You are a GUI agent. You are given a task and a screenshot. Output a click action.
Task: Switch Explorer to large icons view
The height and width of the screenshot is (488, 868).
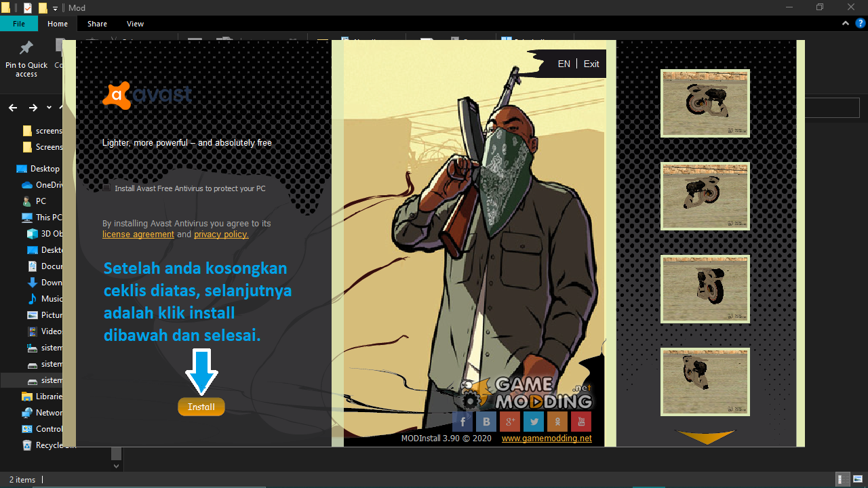[856, 480]
